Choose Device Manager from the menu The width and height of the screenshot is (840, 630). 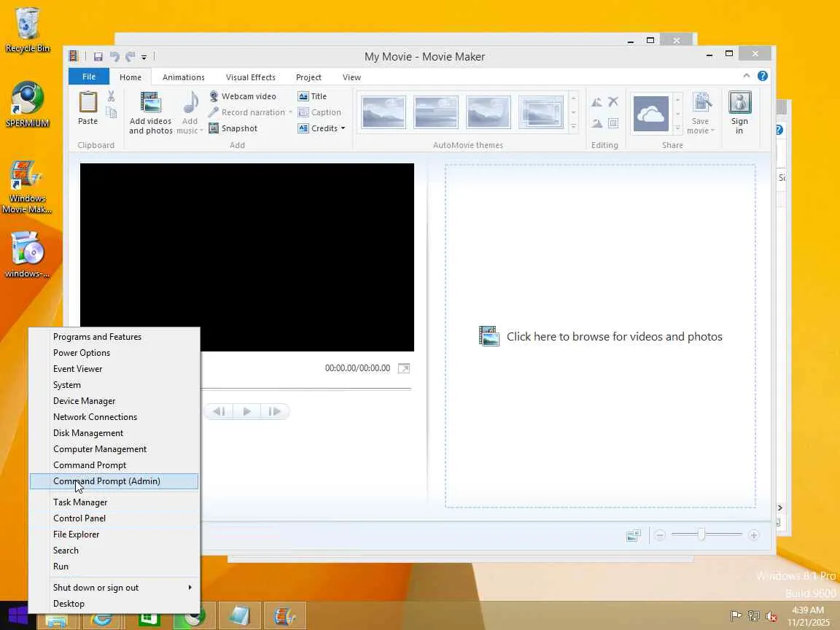[x=114, y=401]
